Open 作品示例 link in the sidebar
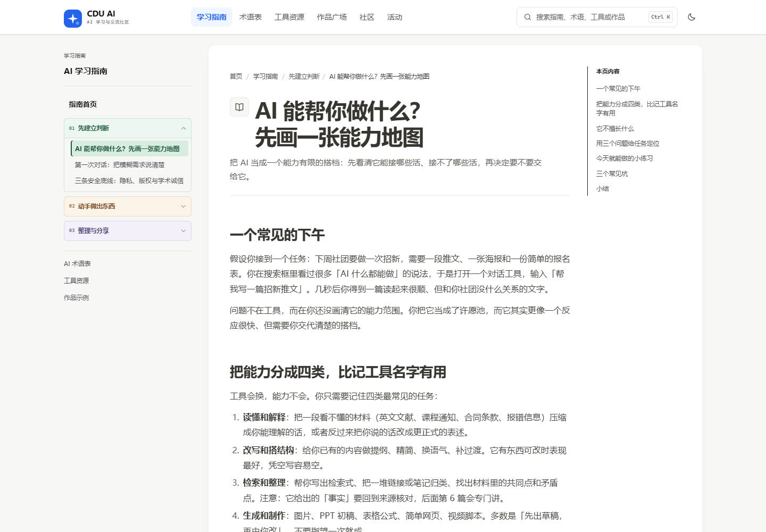The image size is (766, 532). pos(76,298)
